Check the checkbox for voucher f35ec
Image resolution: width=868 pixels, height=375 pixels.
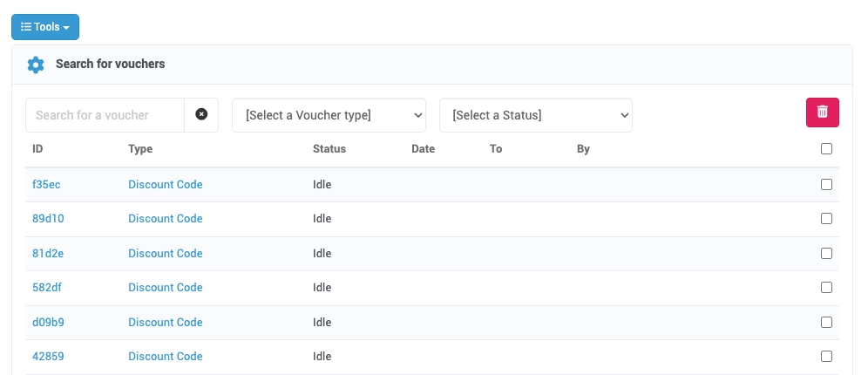pyautogui.click(x=826, y=184)
